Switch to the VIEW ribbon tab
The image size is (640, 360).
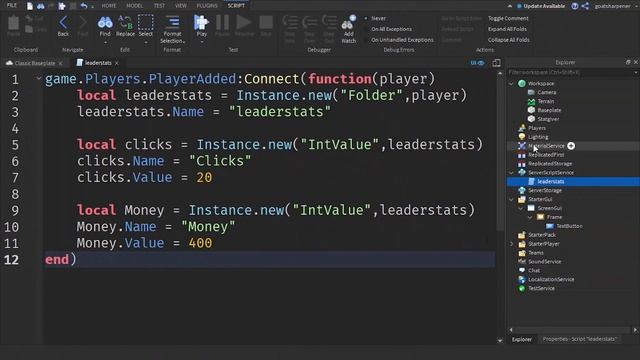[180, 6]
